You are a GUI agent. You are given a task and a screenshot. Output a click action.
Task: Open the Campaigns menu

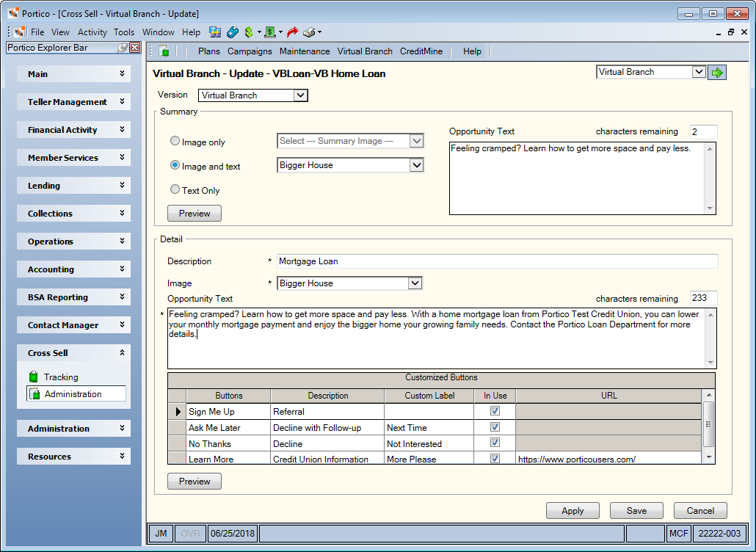250,51
